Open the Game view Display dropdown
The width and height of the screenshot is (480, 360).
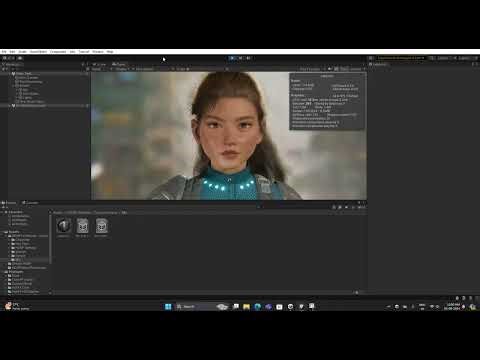point(121,69)
